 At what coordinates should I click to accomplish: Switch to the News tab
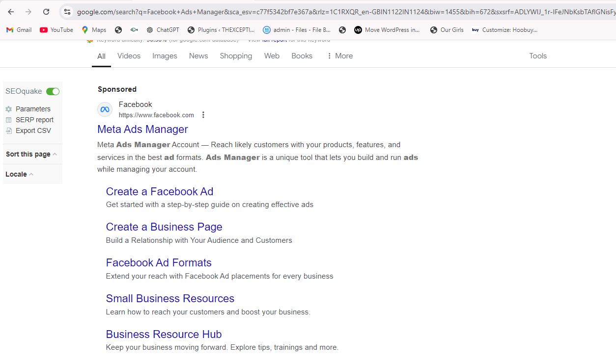(x=198, y=56)
